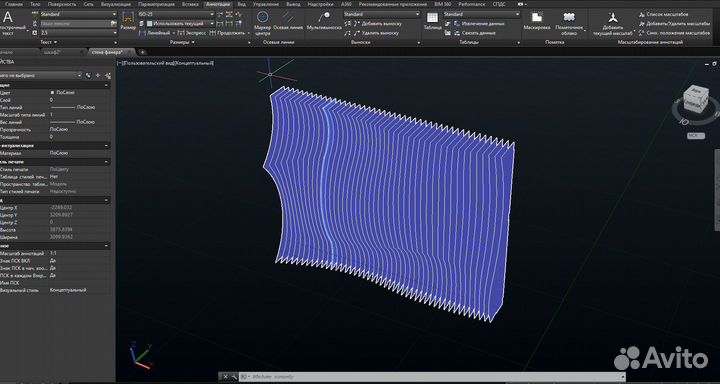Open the text style Standard dropdown

point(79,14)
